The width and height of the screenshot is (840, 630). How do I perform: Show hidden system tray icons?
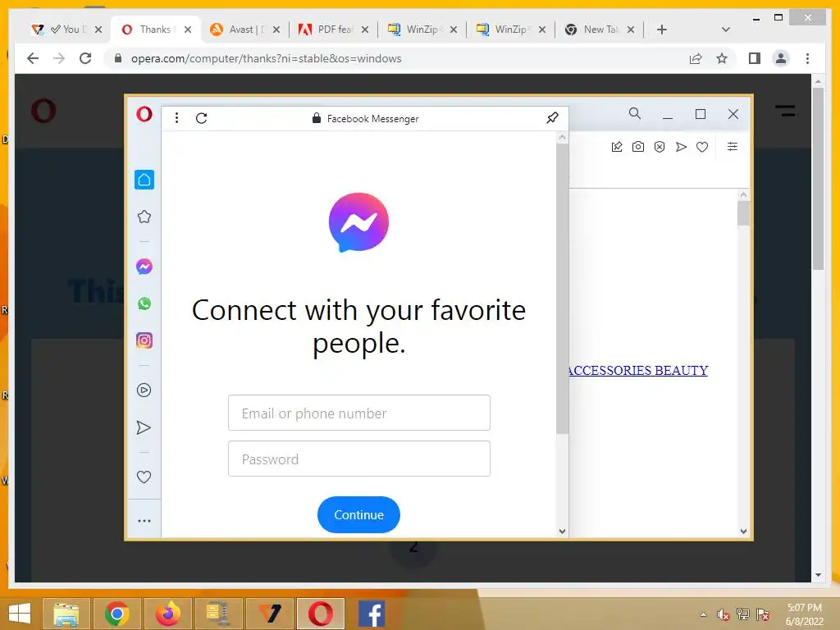click(703, 614)
